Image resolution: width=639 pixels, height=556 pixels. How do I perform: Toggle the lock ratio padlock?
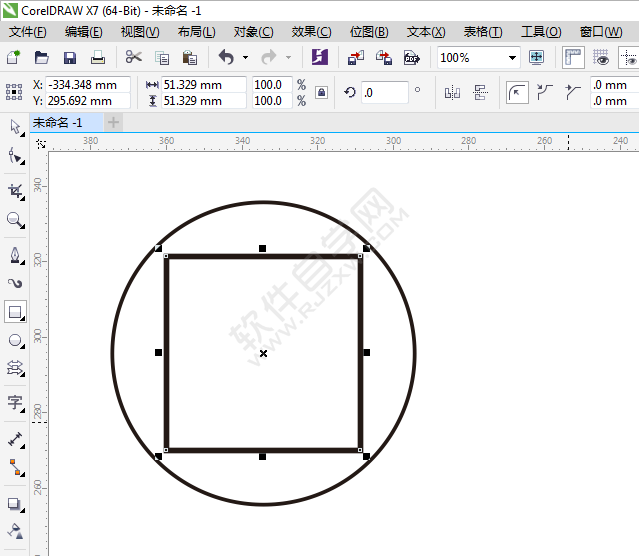[321, 93]
